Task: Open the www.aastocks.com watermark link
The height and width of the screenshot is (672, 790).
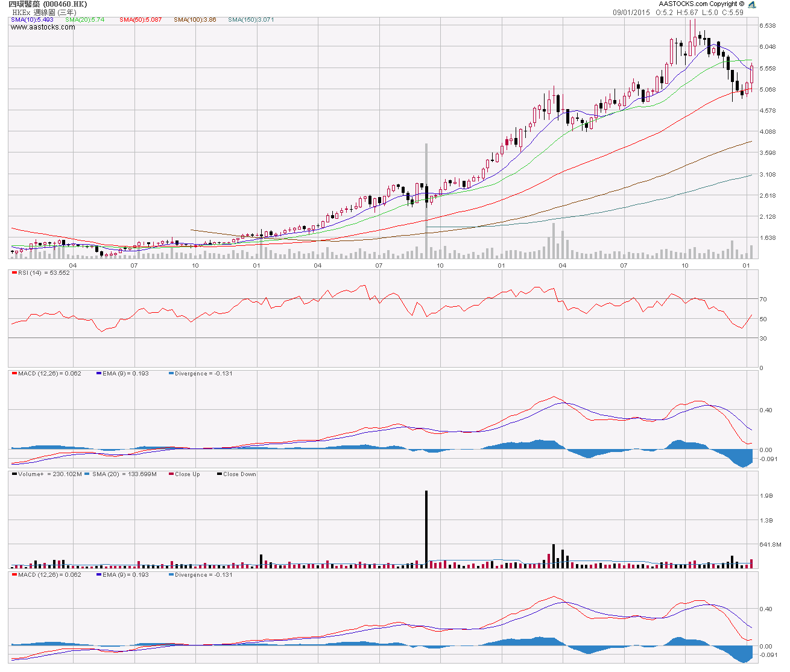Action: pos(43,27)
